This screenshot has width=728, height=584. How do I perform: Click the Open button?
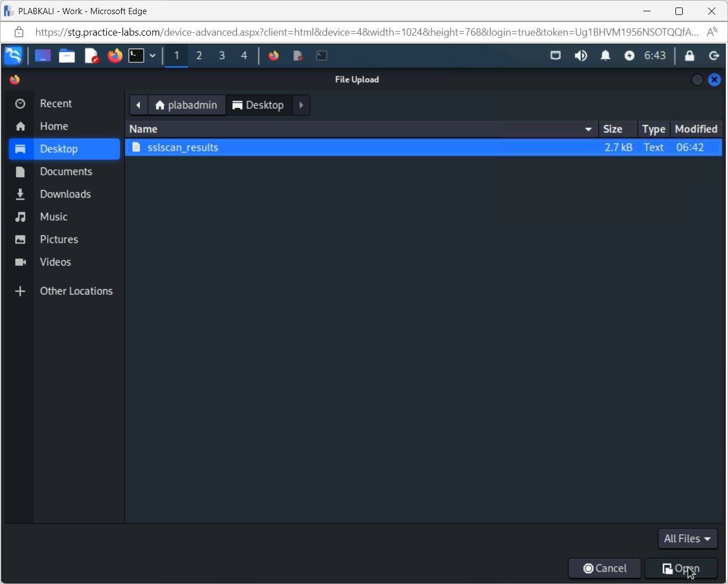click(x=681, y=568)
